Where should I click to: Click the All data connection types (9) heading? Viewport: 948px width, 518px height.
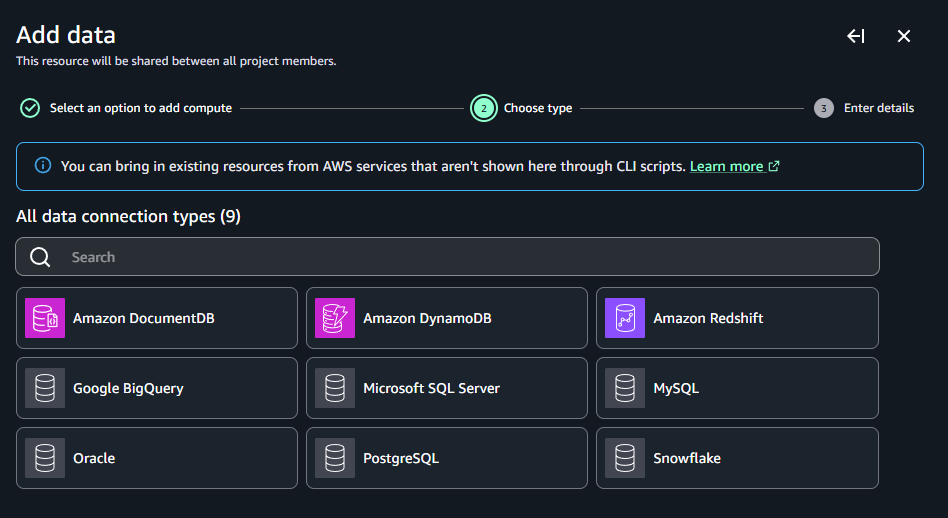pos(128,216)
